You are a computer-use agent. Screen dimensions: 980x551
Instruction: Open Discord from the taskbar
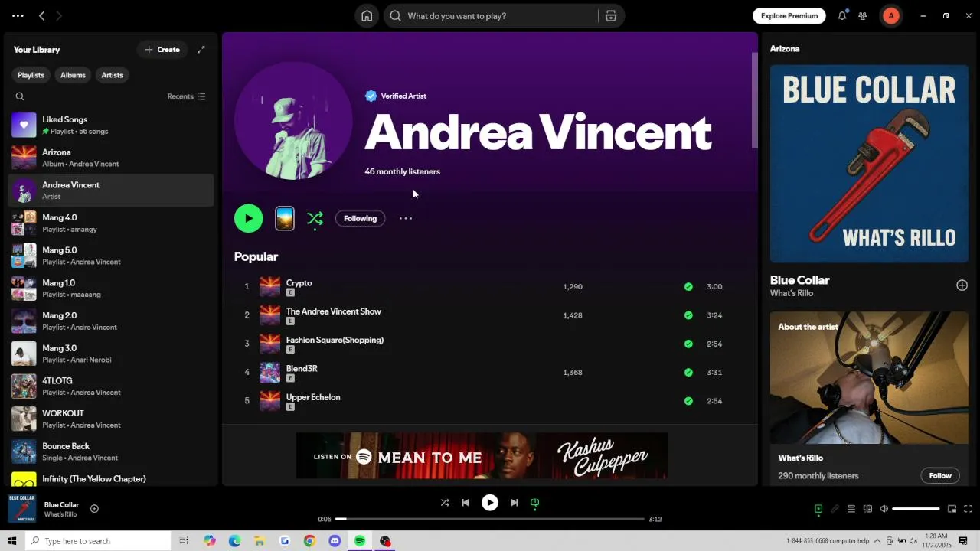(x=335, y=541)
